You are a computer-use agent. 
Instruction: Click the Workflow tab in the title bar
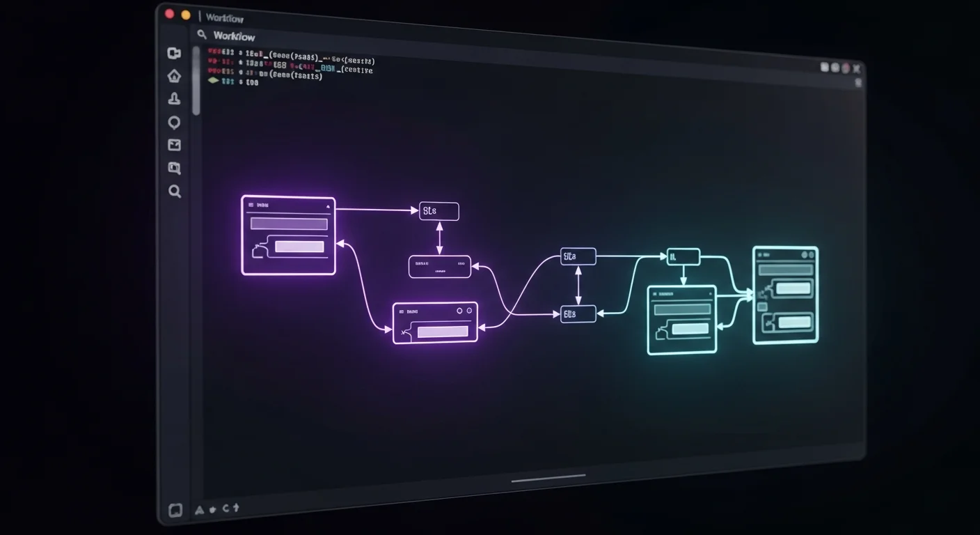pos(225,17)
